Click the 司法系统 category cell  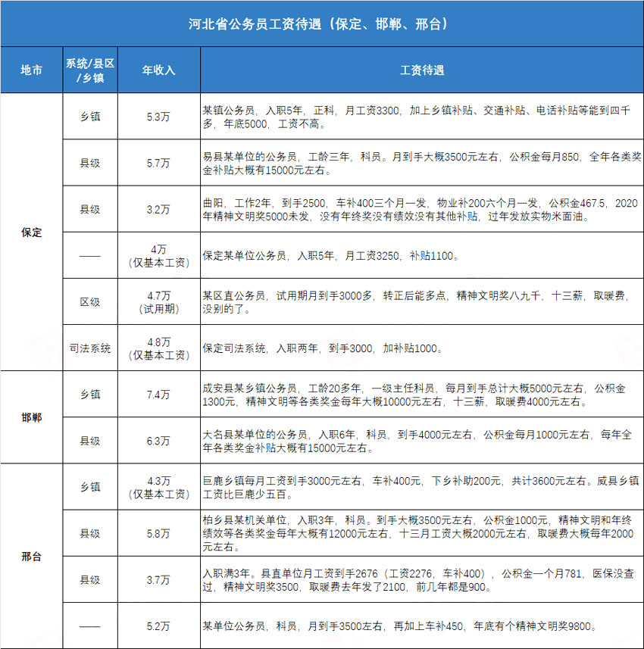[x=90, y=348]
